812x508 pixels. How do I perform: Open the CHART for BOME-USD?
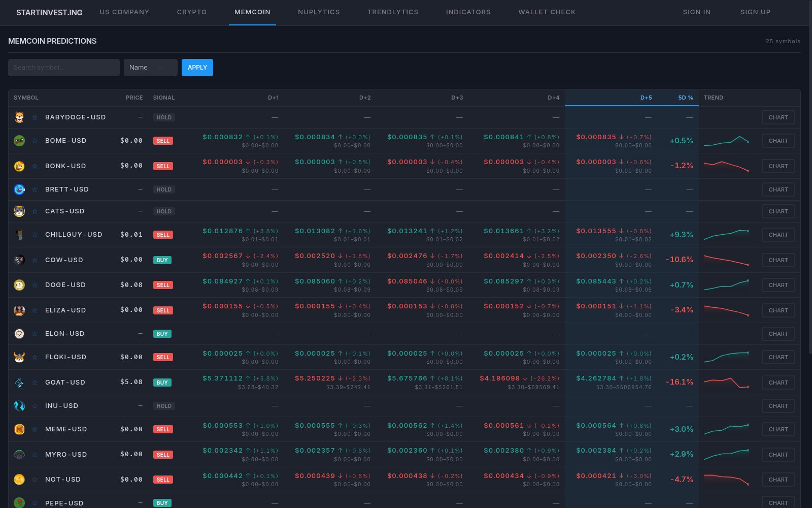pyautogui.click(x=778, y=141)
